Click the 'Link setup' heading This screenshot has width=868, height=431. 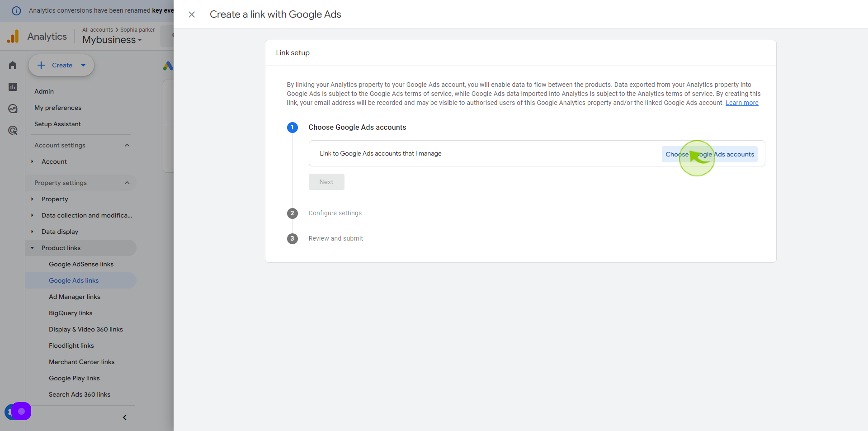293,53
